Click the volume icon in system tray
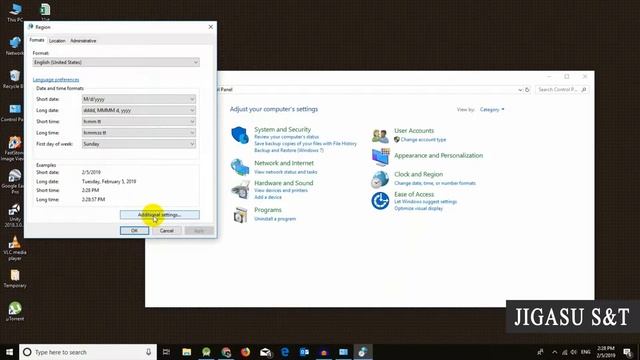The image size is (640, 360). tap(574, 352)
